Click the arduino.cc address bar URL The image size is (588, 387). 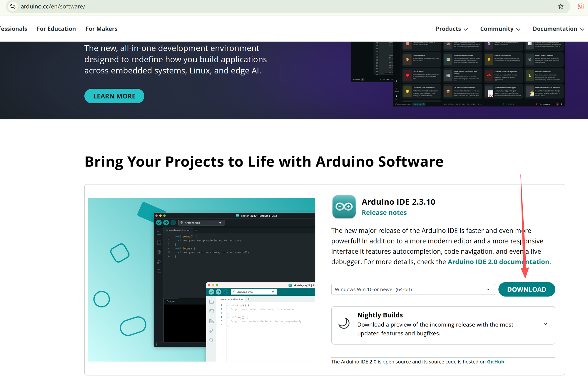tap(53, 6)
